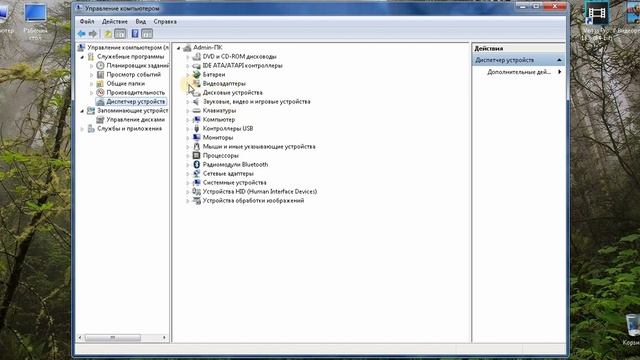Click the Up one level folder icon
This screenshot has width=640, height=360.
click(x=108, y=34)
